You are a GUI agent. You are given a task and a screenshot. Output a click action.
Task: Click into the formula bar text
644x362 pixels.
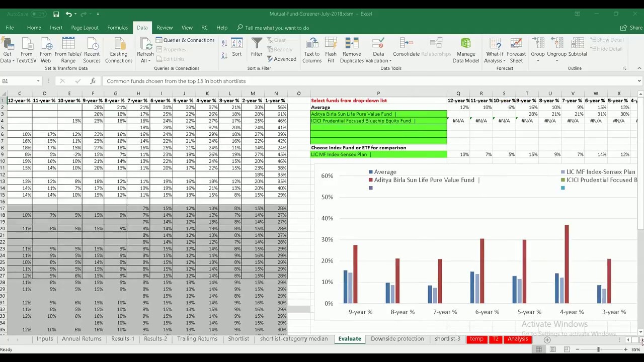pos(369,81)
